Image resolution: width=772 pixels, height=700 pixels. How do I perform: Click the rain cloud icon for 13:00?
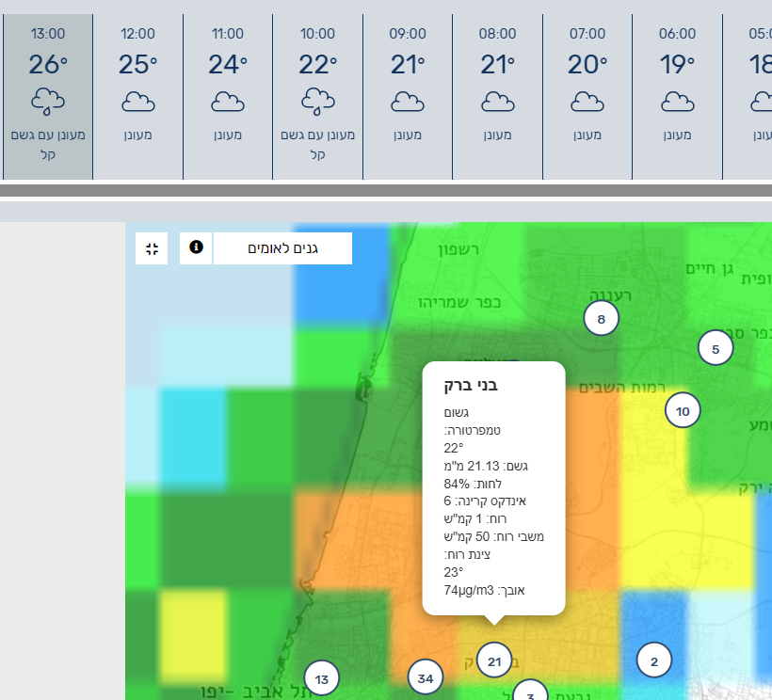pyautogui.click(x=48, y=102)
